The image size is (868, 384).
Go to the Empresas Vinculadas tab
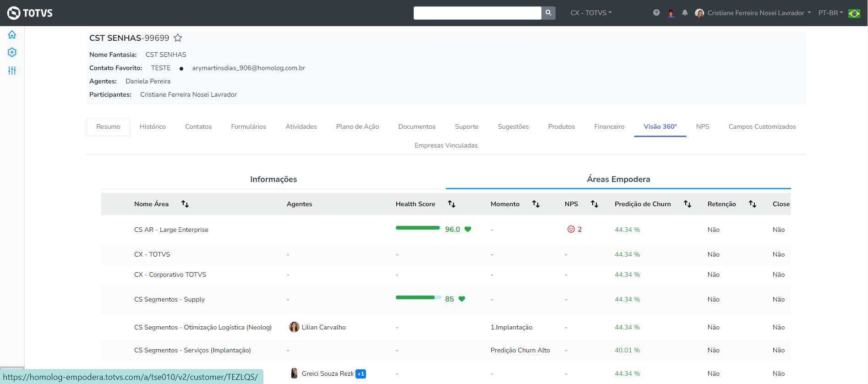coord(446,146)
